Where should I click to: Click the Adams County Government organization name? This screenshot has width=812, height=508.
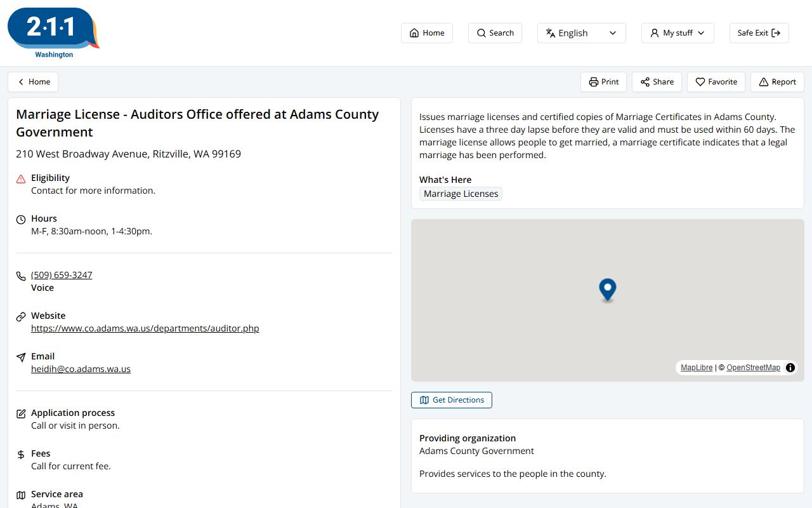(476, 451)
